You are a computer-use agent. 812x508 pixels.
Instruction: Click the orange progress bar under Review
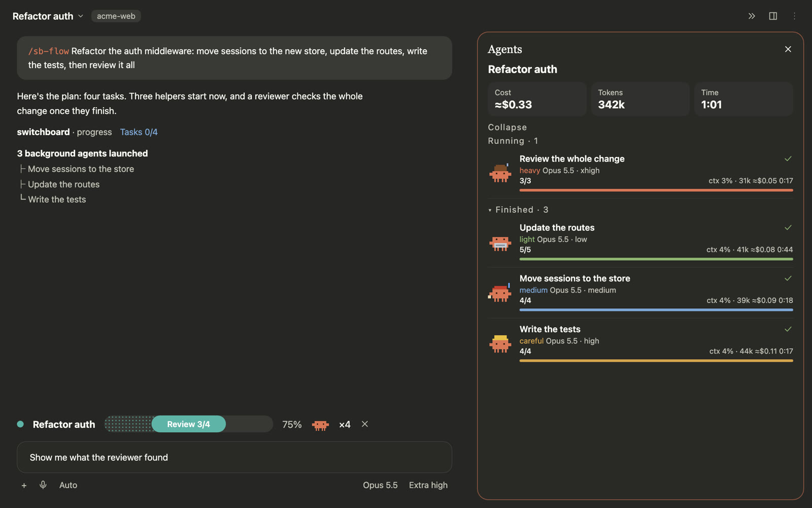(x=656, y=190)
